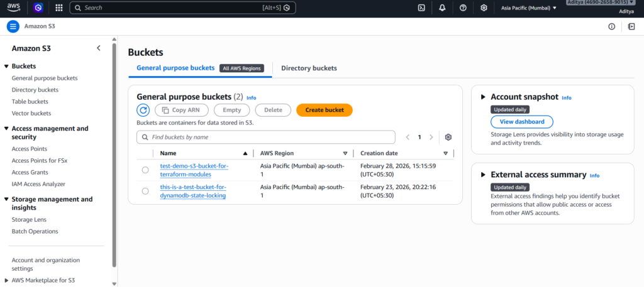Open bucket table preferences gear
Image resolution: width=644 pixels, height=287 pixels.
pyautogui.click(x=448, y=137)
